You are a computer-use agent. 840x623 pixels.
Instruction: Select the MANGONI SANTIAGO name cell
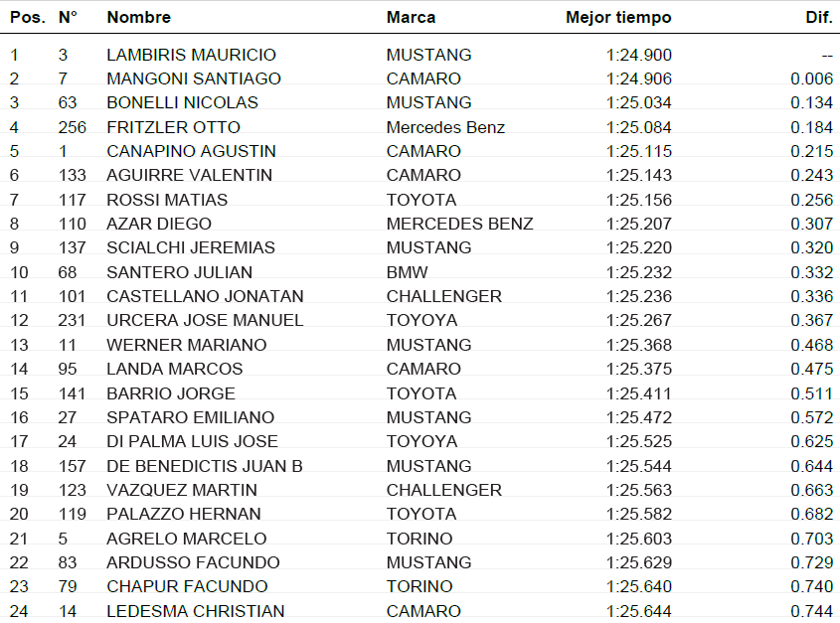(x=194, y=78)
